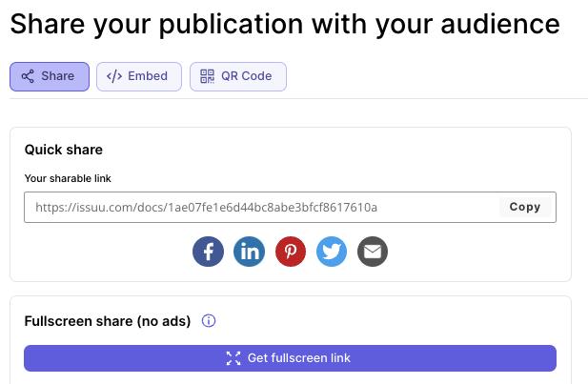Viewport: 588px width, 384px height.
Task: Click the code brackets icon on Embed
Action: 114,76
